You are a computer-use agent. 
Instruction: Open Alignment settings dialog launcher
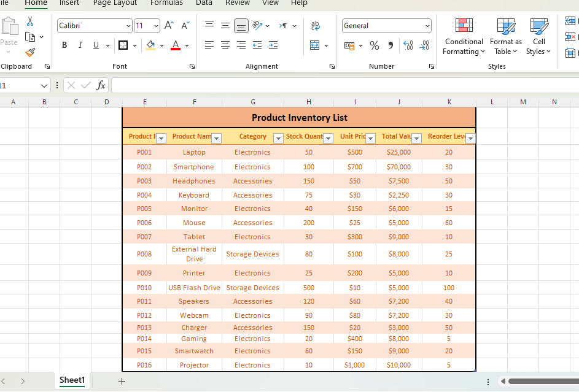point(332,66)
